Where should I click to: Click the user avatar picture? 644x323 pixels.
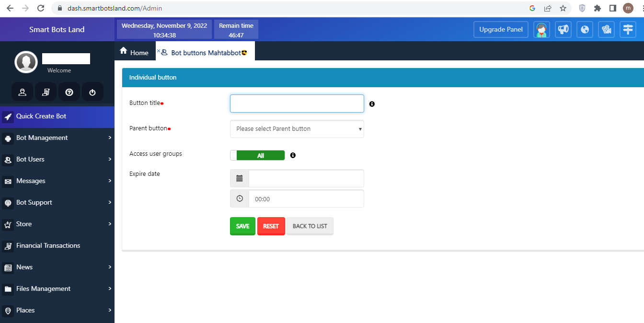click(26, 62)
